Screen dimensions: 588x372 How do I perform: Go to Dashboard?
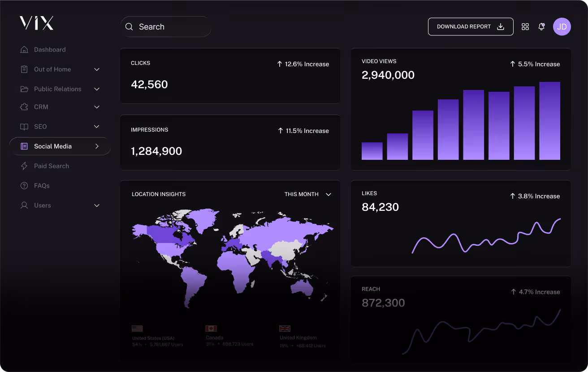point(50,50)
